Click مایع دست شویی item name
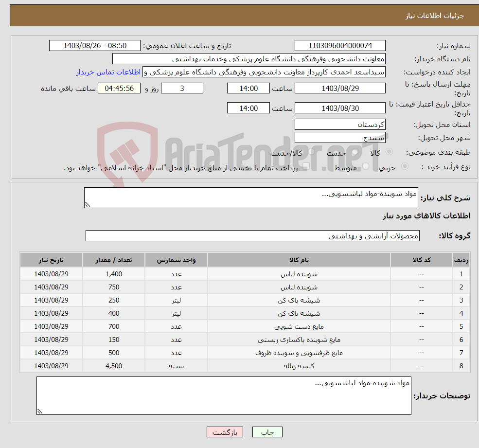 tap(299, 327)
